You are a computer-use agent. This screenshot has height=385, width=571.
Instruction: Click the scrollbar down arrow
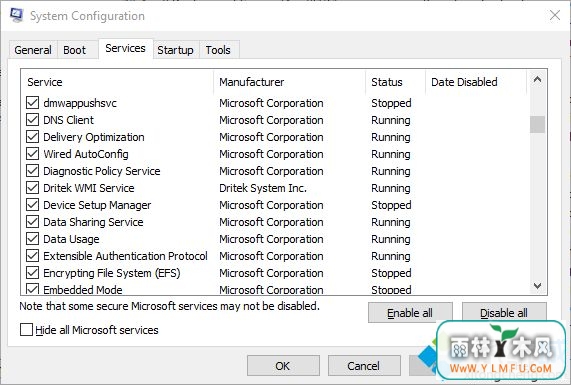coord(537,286)
